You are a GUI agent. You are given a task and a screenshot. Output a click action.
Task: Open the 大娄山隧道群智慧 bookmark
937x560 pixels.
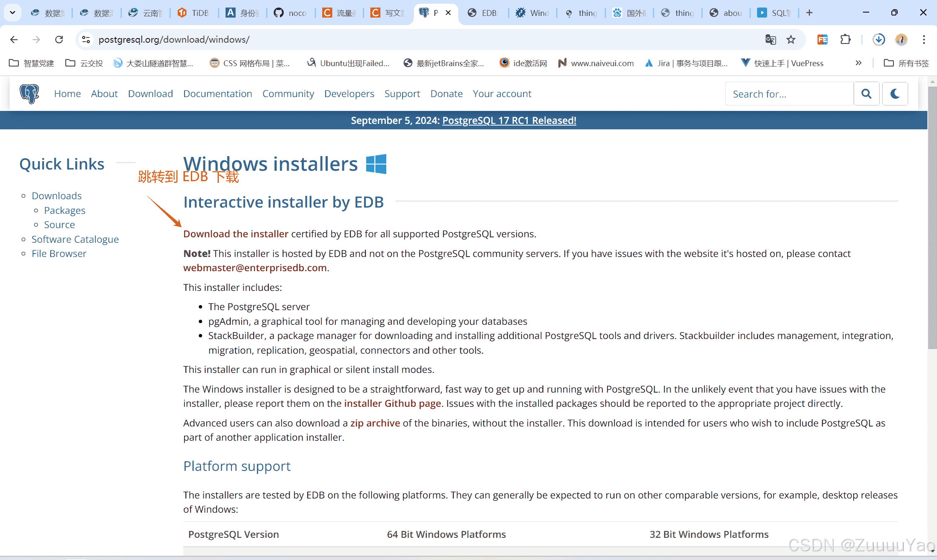pyautogui.click(x=154, y=63)
